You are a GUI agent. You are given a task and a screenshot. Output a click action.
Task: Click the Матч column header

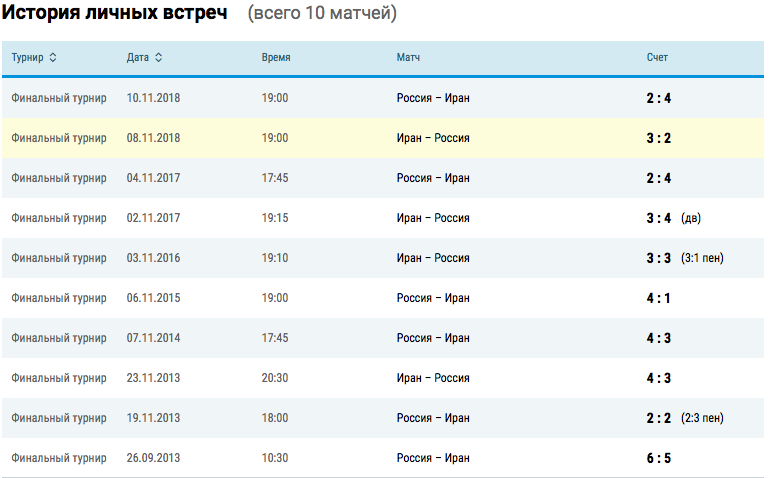(x=408, y=57)
